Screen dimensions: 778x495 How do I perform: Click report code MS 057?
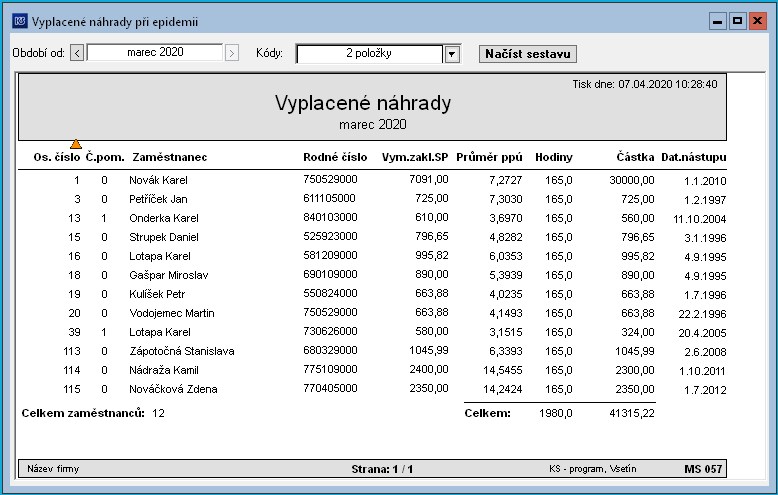(703, 469)
